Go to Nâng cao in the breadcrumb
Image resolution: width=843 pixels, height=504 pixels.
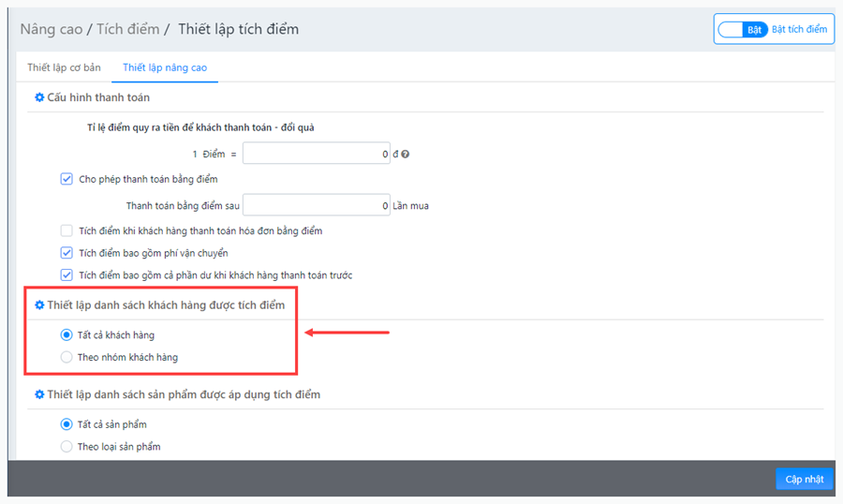coord(52,29)
